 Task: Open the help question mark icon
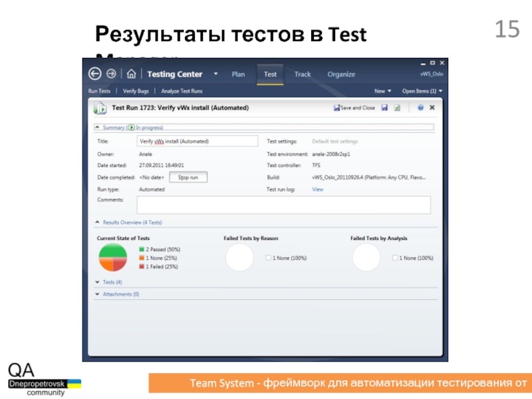pyautogui.click(x=420, y=108)
